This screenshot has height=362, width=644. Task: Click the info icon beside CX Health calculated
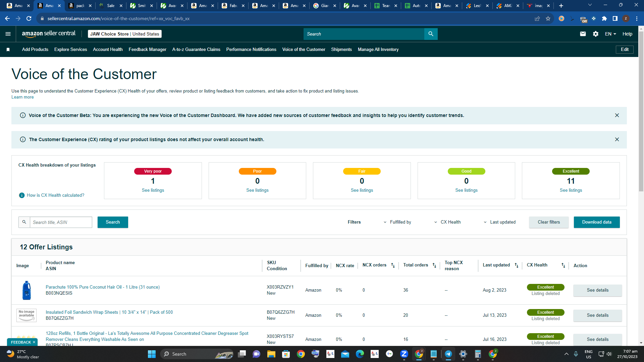pos(22,195)
